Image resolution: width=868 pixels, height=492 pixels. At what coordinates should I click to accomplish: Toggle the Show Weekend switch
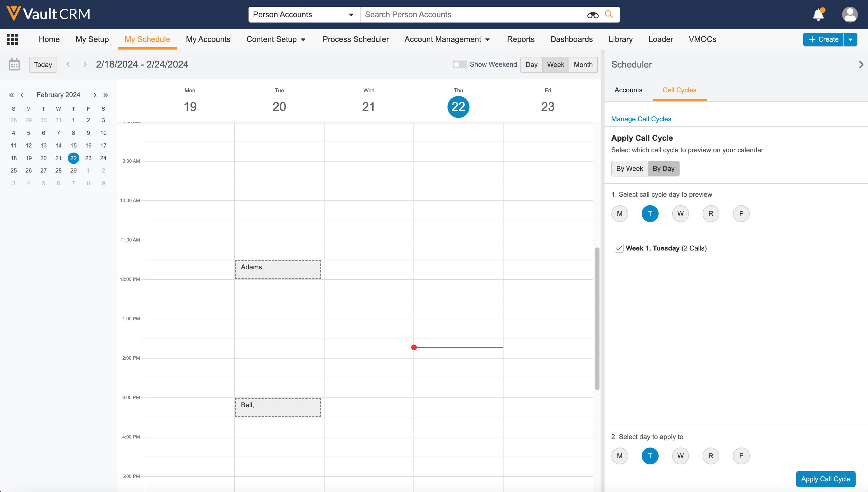[x=460, y=64]
